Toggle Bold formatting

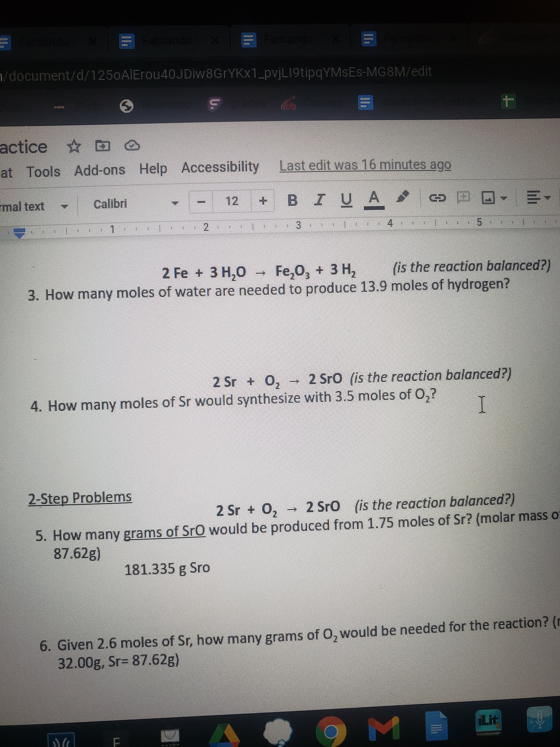point(293,201)
